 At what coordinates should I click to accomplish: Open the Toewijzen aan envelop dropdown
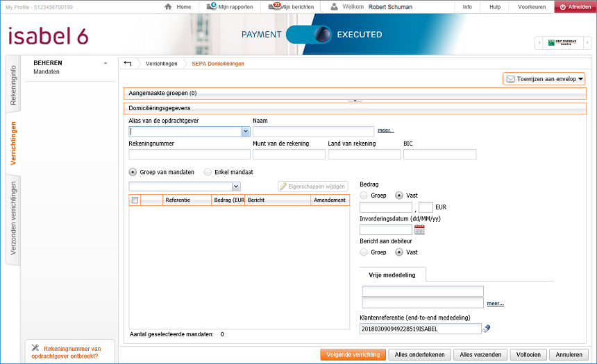pyautogui.click(x=544, y=79)
